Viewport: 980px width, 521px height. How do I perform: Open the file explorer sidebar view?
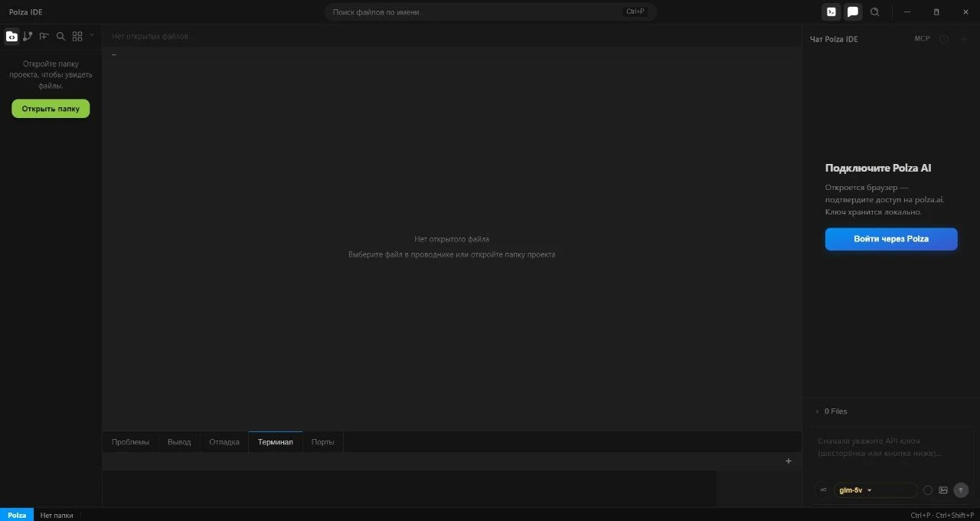pyautogui.click(x=11, y=36)
